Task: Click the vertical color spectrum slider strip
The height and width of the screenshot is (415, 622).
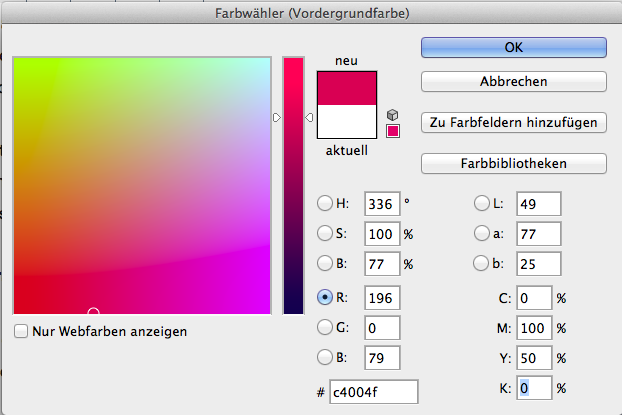Action: point(293,186)
